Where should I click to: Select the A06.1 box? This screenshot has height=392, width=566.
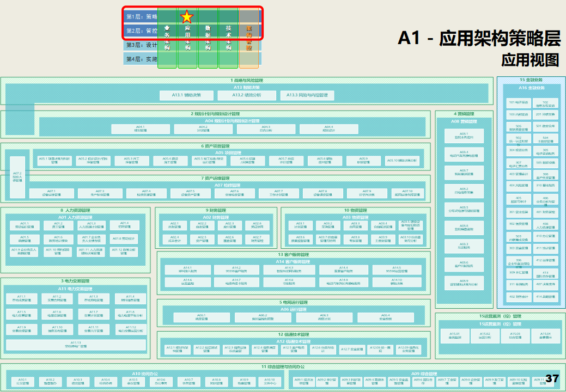pos(202,317)
